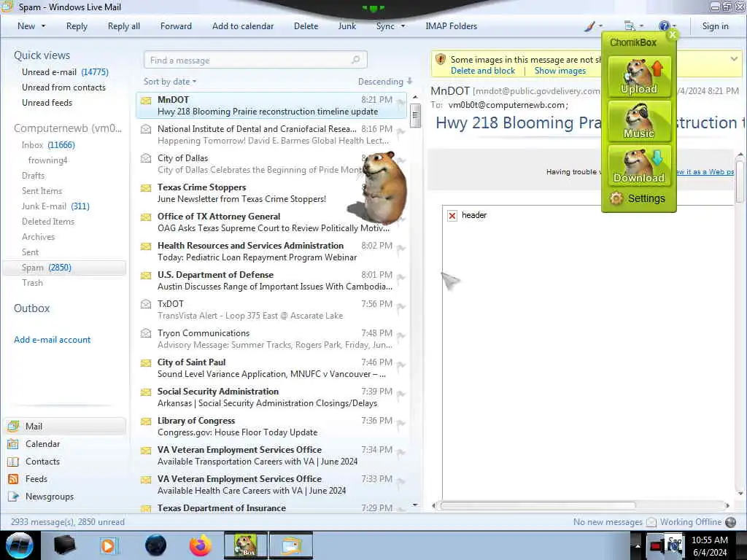
Task: Click the open-envelope icon of TxDOT message
Action: (146, 304)
